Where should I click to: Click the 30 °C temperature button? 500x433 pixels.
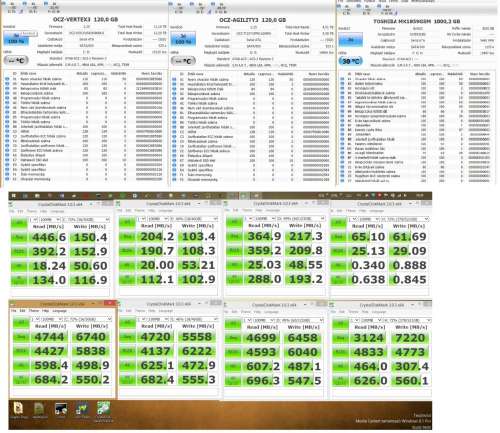pyautogui.click(x=351, y=61)
